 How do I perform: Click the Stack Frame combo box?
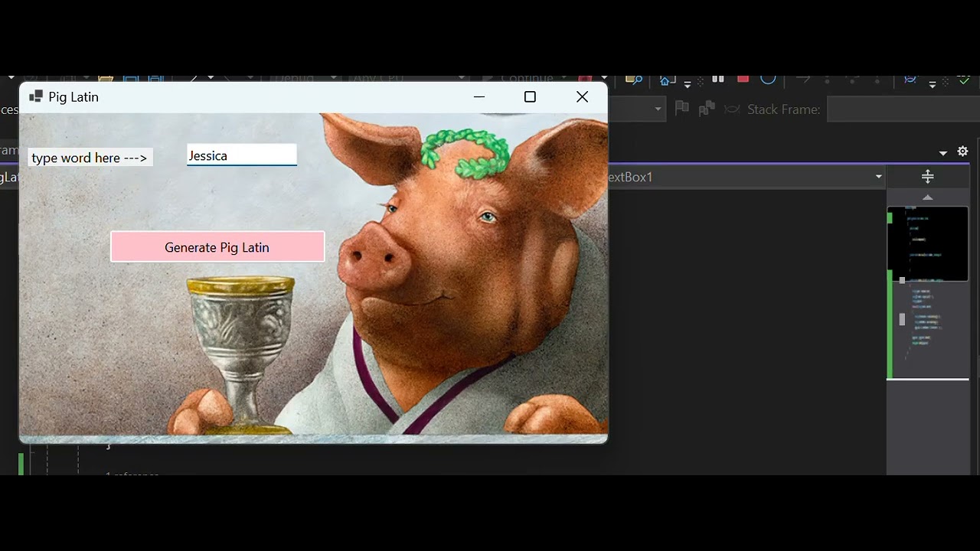pos(903,109)
